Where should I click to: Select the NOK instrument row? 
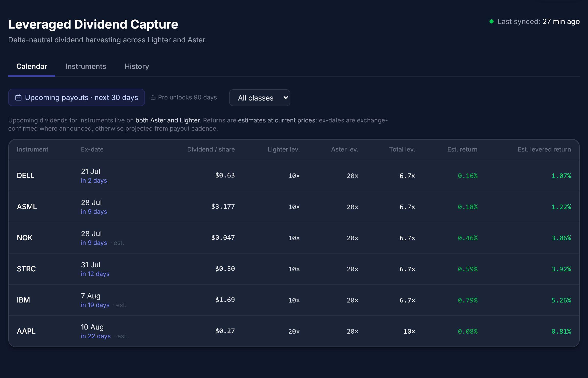pos(294,238)
